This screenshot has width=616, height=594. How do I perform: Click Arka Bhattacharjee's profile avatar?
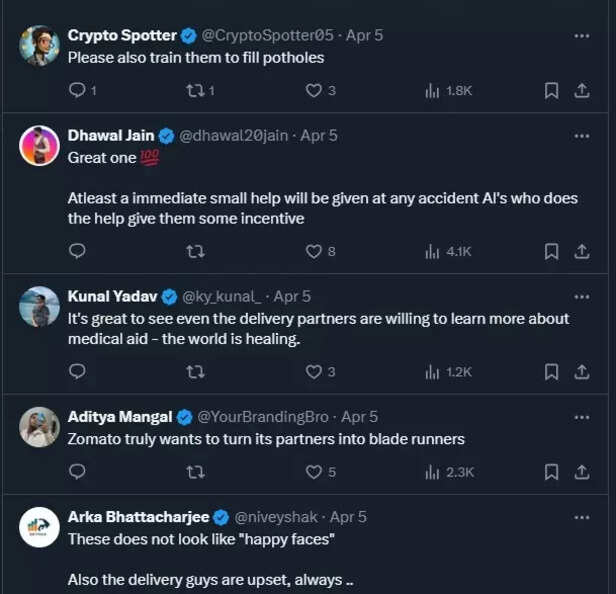click(x=40, y=527)
